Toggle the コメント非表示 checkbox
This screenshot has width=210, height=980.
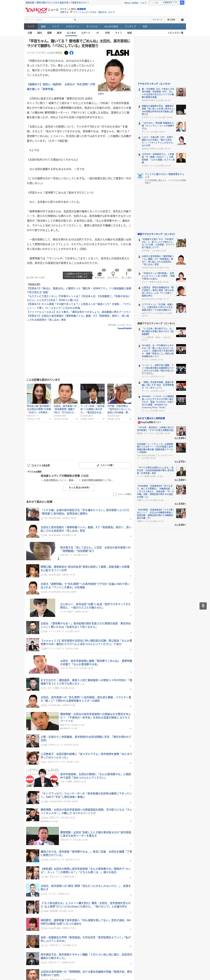pyautogui.click(x=115, y=494)
